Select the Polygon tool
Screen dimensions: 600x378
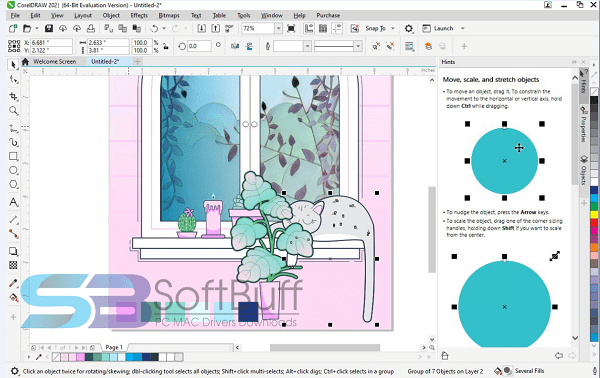[13, 184]
